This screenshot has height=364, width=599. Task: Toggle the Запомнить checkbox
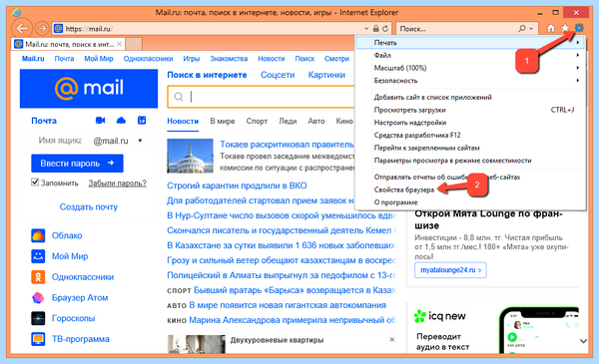[x=35, y=182]
